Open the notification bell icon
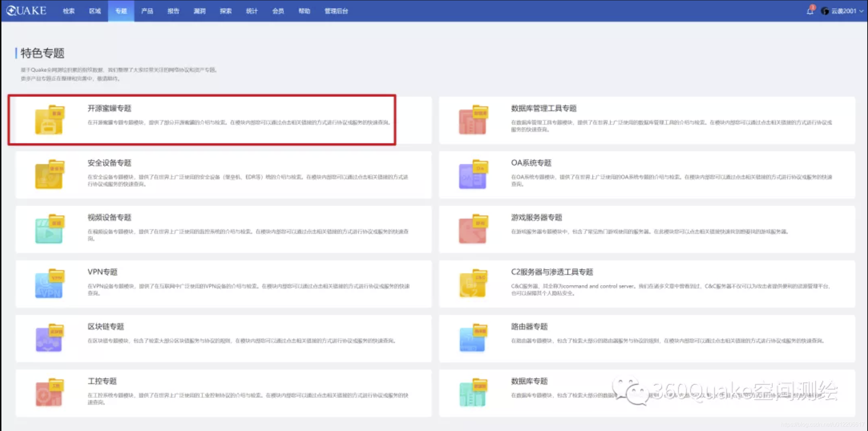868x431 pixels. tap(810, 11)
